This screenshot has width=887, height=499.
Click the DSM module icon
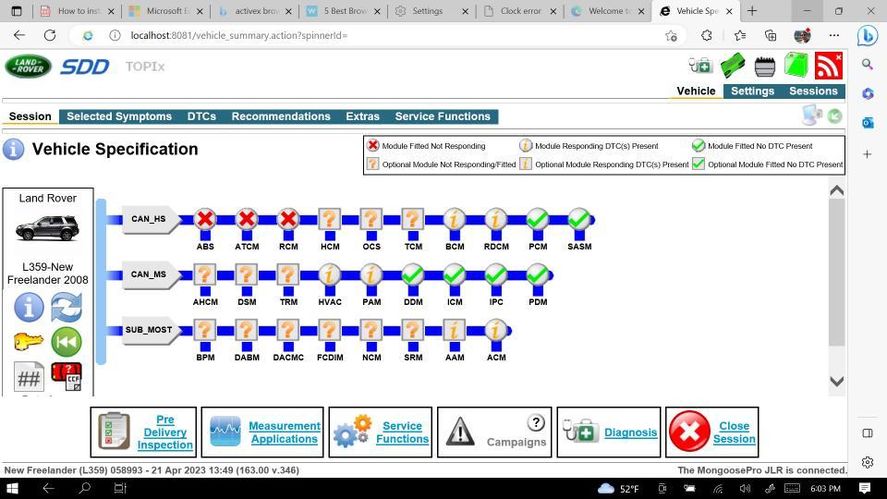tap(247, 275)
